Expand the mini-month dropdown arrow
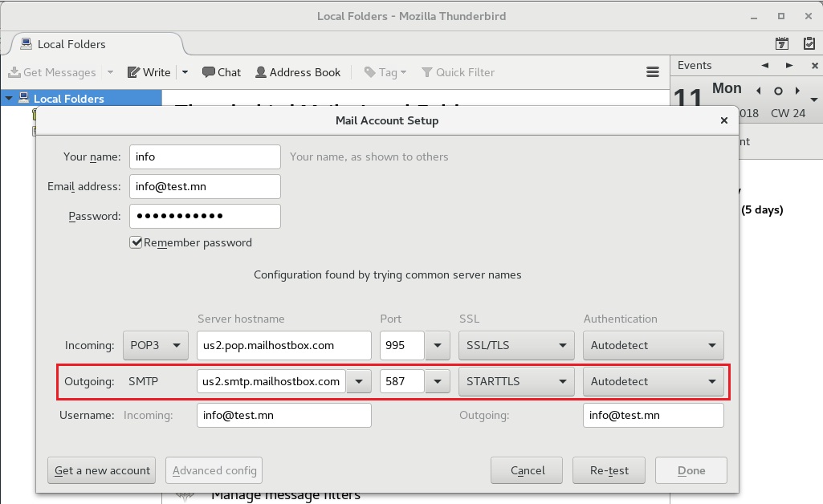This screenshot has height=504, width=823. (x=814, y=100)
